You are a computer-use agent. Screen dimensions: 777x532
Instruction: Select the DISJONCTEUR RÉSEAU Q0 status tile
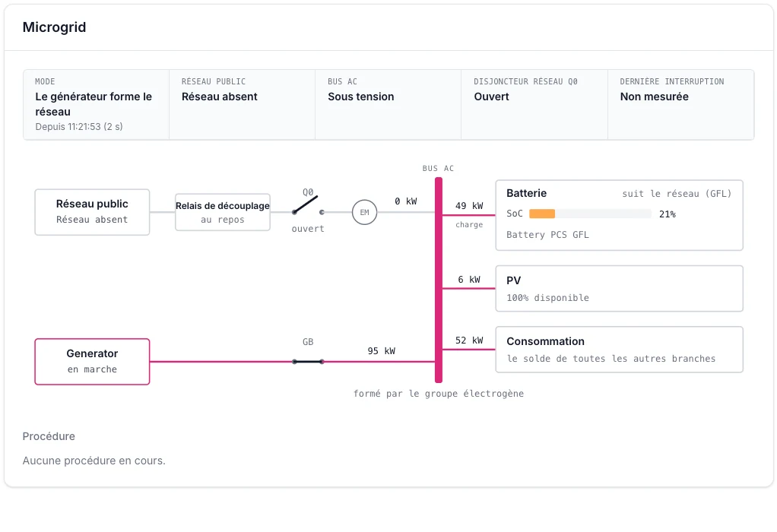click(534, 105)
